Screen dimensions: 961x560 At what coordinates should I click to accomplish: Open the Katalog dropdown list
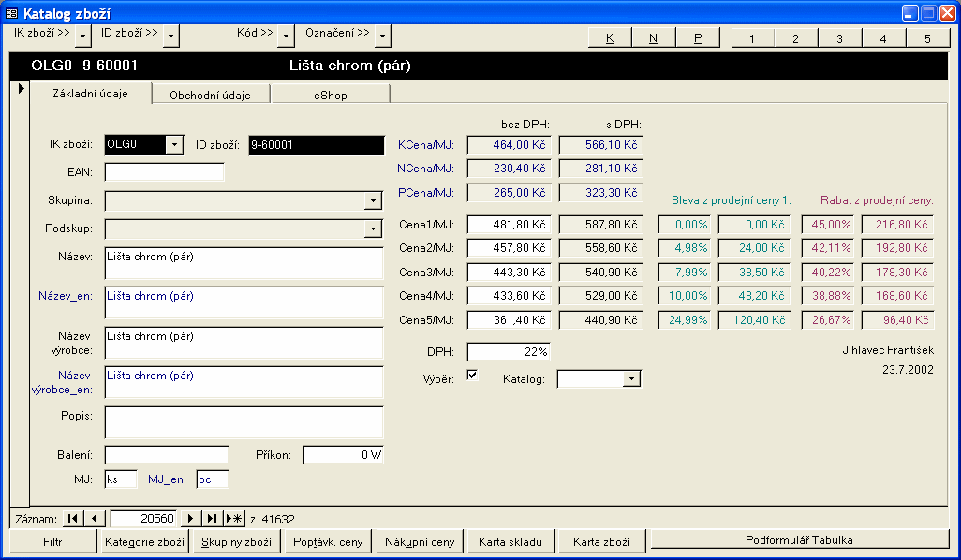[x=632, y=379]
